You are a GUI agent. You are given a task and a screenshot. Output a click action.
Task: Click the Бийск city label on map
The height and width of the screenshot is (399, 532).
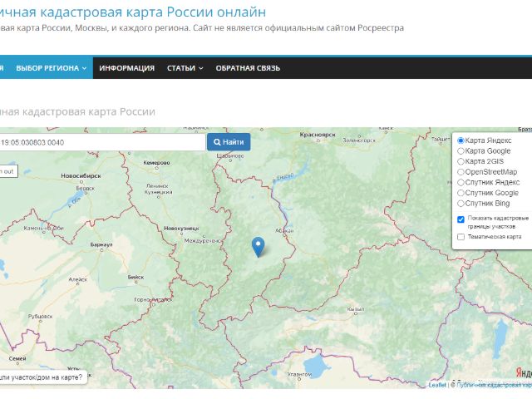tap(135, 277)
